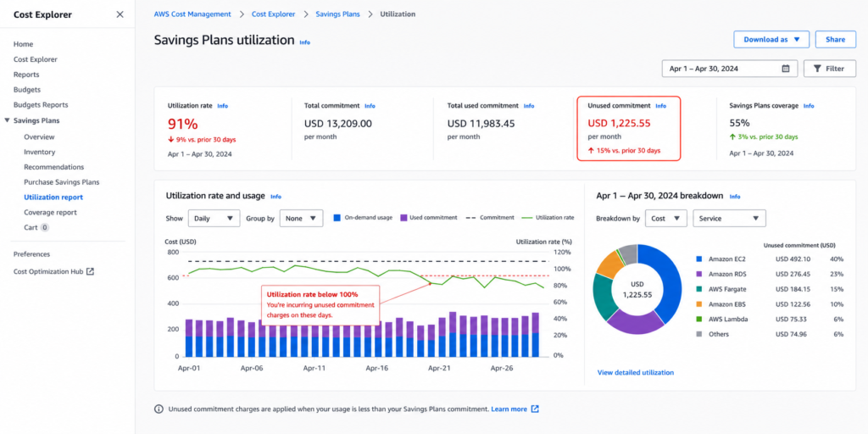Click the 91% utilization rate value
The width and height of the screenshot is (868, 434).
[183, 124]
